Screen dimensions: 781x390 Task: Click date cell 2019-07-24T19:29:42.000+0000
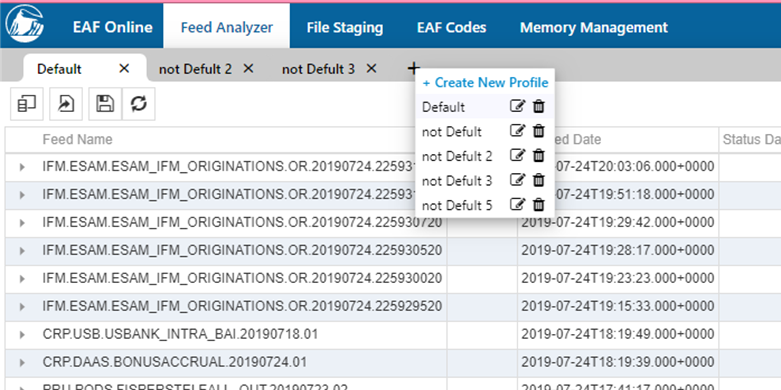point(618,222)
